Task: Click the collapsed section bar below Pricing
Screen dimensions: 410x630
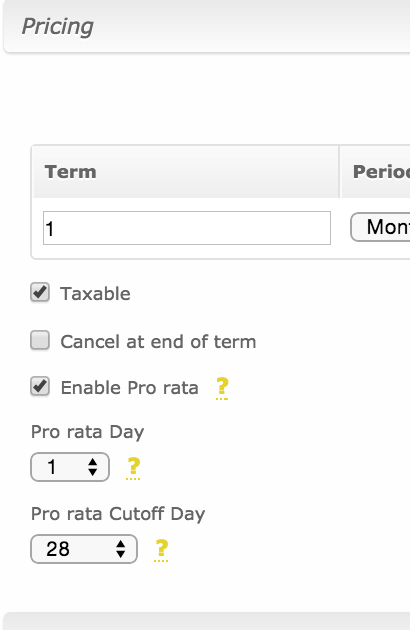Action: tap(207, 621)
